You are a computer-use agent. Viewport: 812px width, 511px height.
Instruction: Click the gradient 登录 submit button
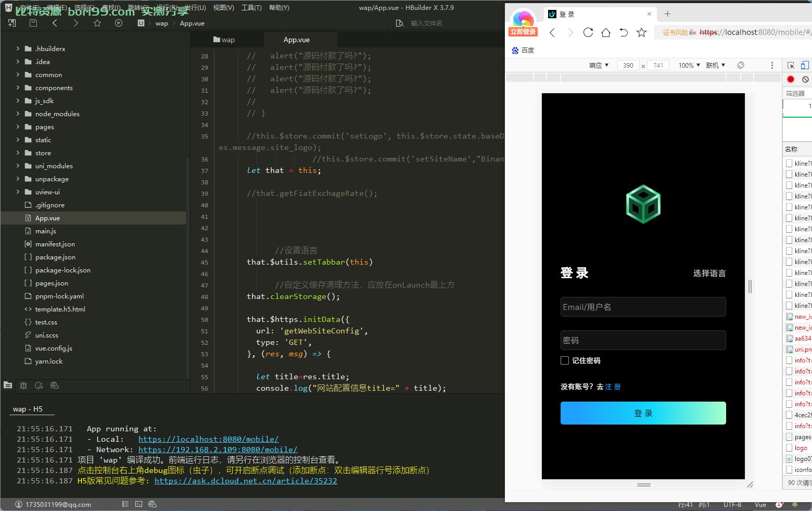[643, 413]
